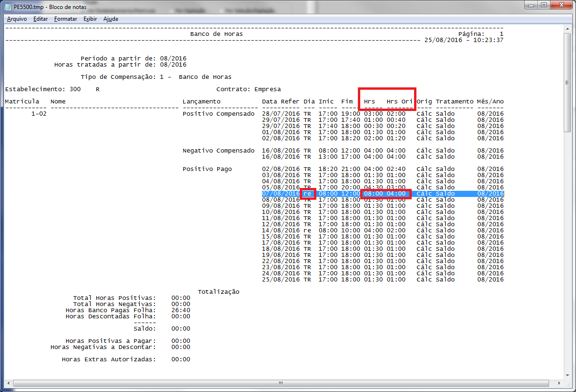The width and height of the screenshot is (576, 392).
Task: Click the date "14/08/2016"
Action: pyautogui.click(x=281, y=230)
